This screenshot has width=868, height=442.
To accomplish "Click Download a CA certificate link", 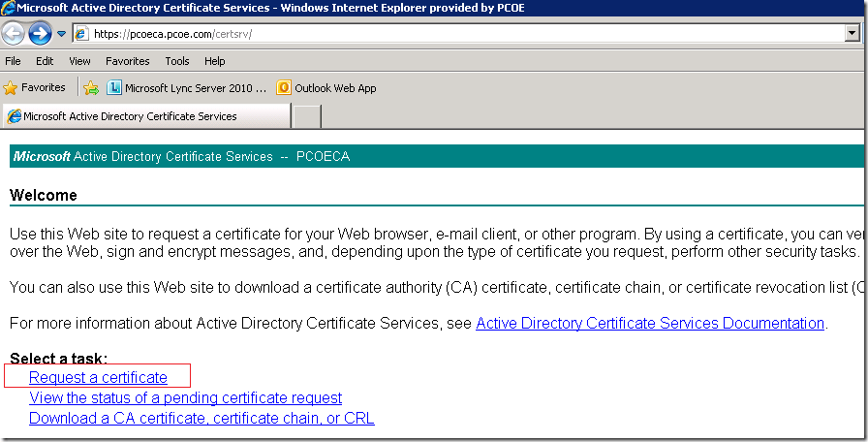I will coord(201,418).
